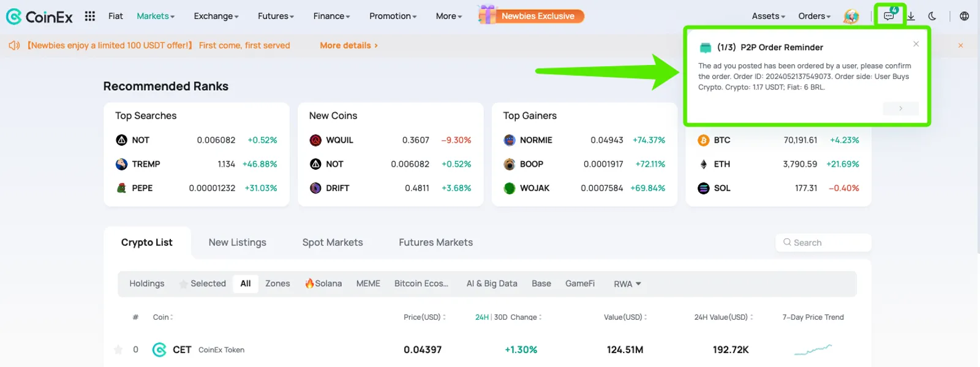Select the MEME filter

368,284
